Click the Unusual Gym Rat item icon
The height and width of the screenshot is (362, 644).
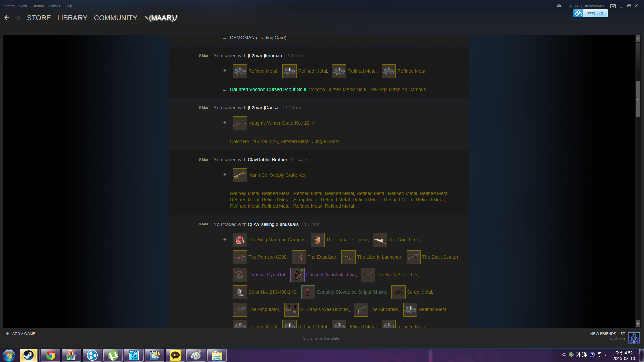tap(239, 275)
